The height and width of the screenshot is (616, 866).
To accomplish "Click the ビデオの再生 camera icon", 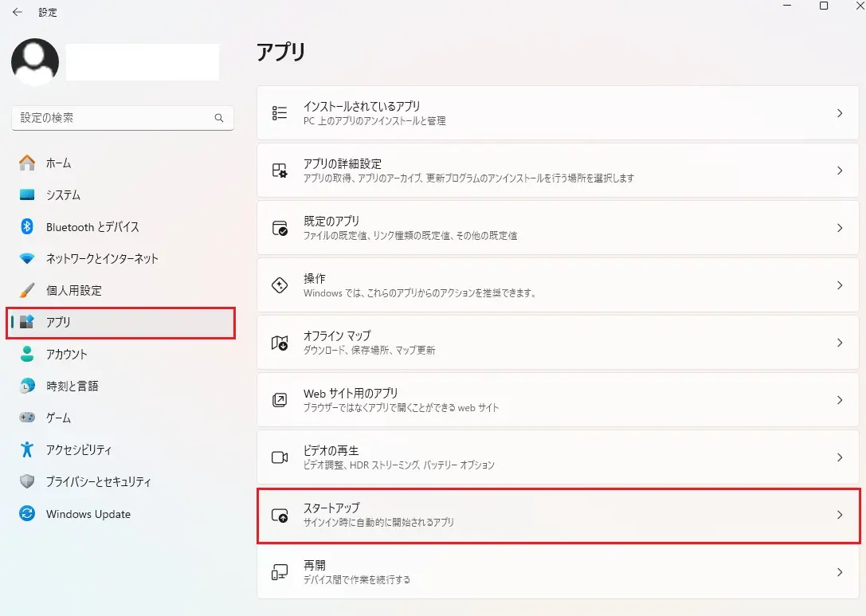I will [x=280, y=457].
